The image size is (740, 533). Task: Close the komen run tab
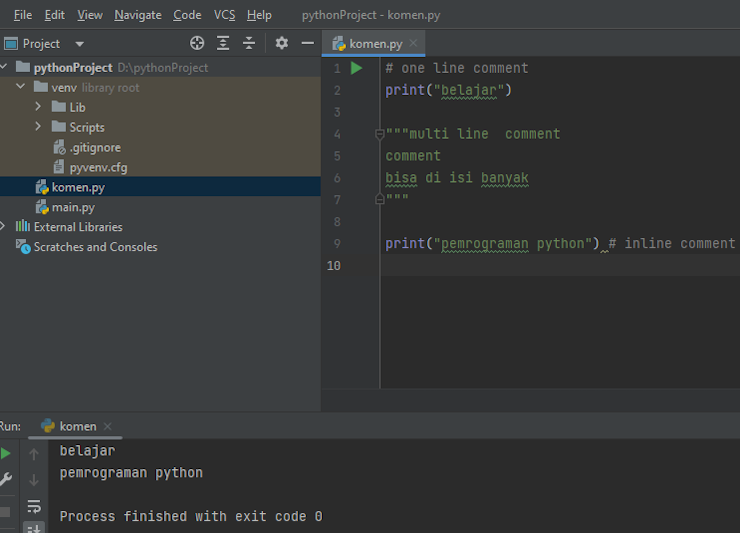tap(108, 426)
